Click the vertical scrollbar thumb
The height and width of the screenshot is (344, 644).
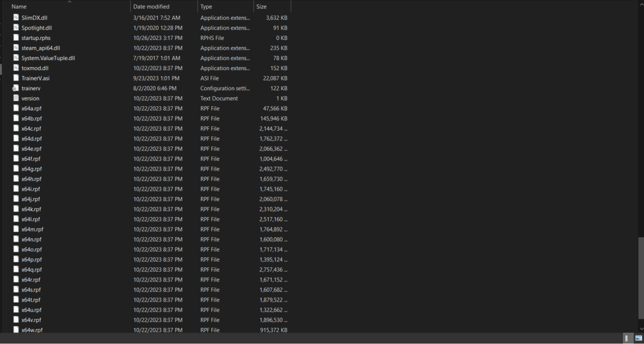[641, 278]
